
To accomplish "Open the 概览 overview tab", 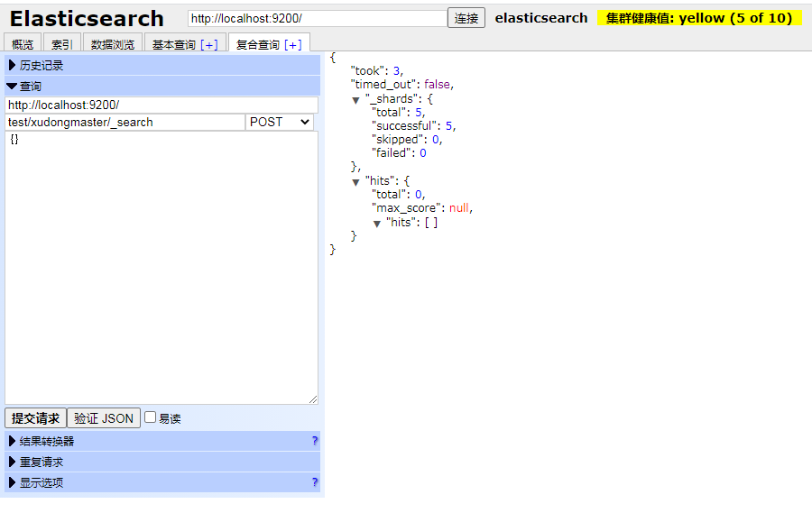I will [23, 44].
